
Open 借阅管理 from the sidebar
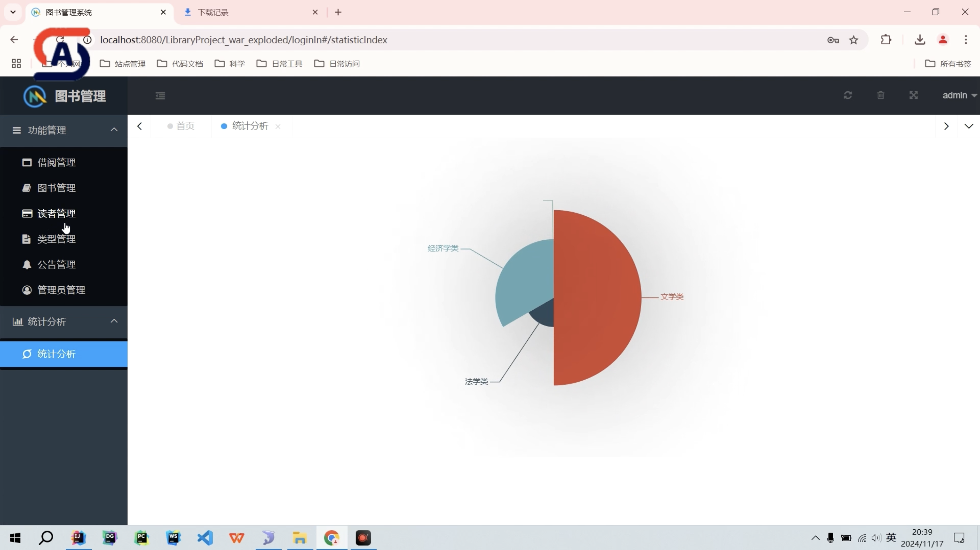pyautogui.click(x=56, y=162)
